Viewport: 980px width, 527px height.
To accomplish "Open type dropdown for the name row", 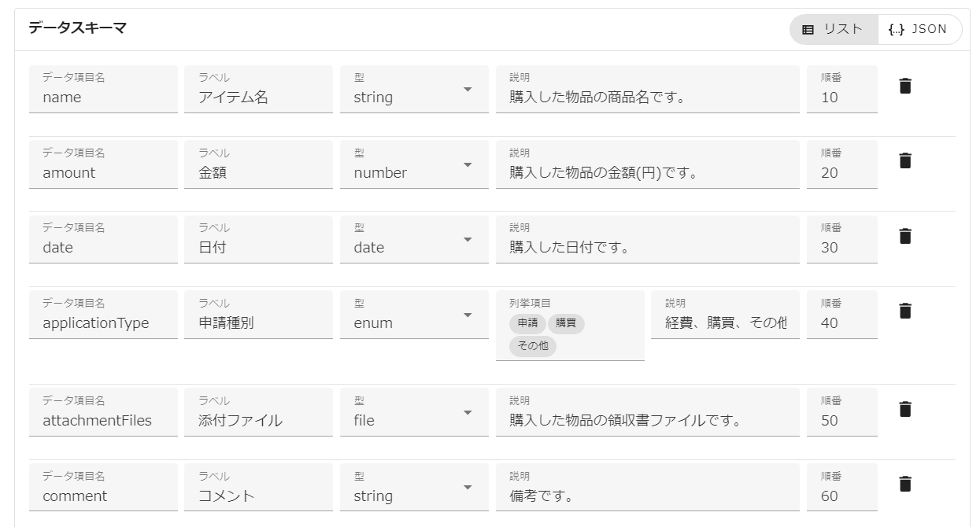I will tap(414, 90).
